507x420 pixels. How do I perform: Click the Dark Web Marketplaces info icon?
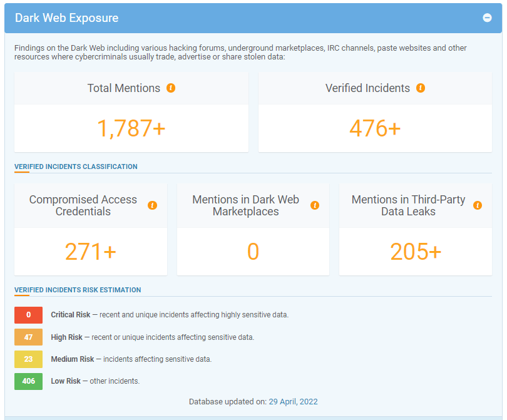[x=315, y=205]
